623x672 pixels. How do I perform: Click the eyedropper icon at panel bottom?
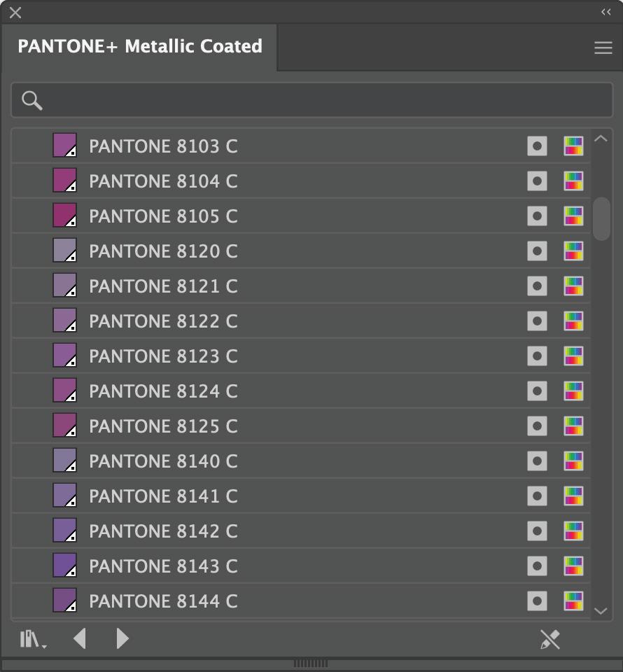(x=550, y=639)
